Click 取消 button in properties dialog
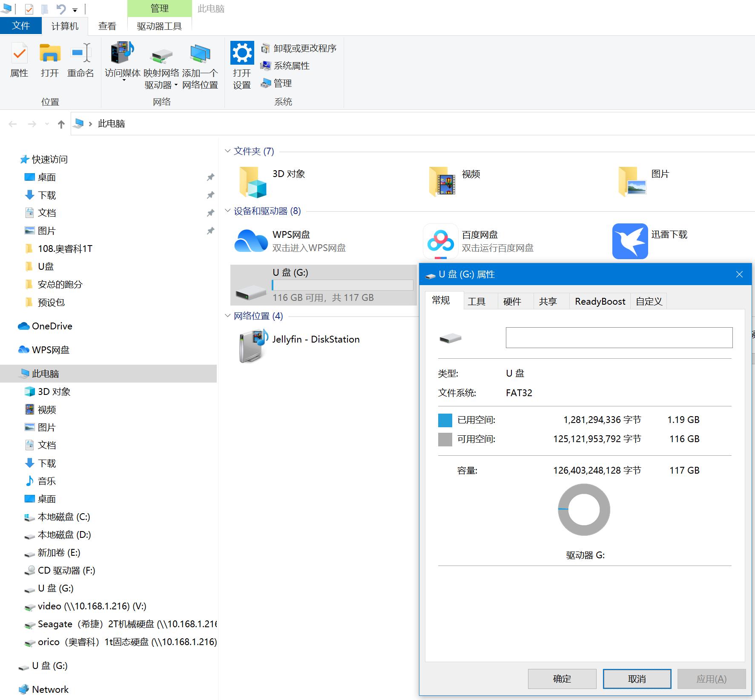Viewport: 755px width, 700px height. click(x=637, y=679)
